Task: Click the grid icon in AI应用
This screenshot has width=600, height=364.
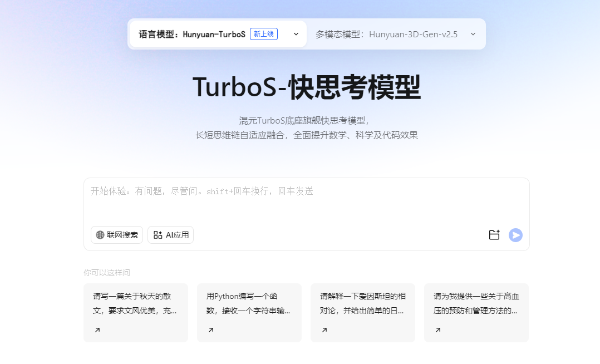Action: pos(158,235)
